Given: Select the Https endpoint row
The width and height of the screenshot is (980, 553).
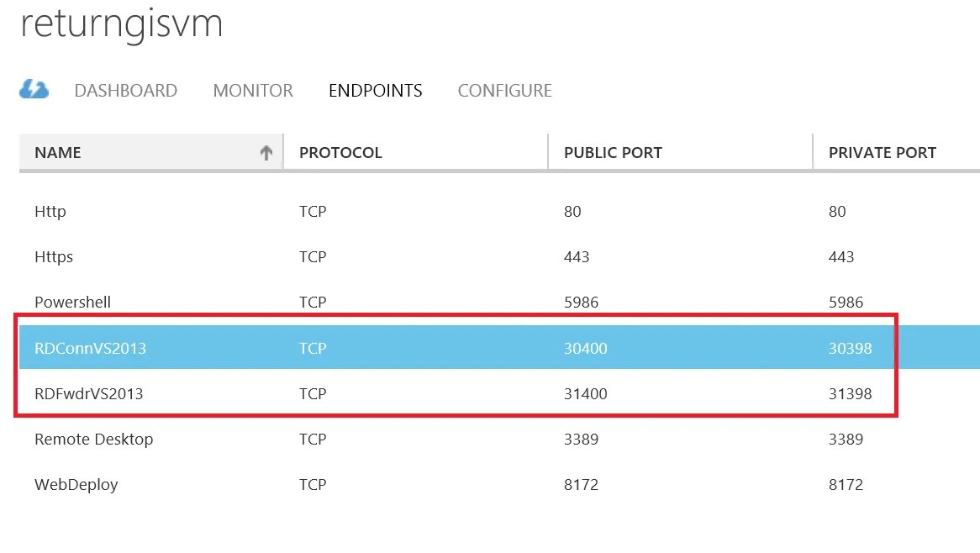Looking at the screenshot, I should coord(499,257).
